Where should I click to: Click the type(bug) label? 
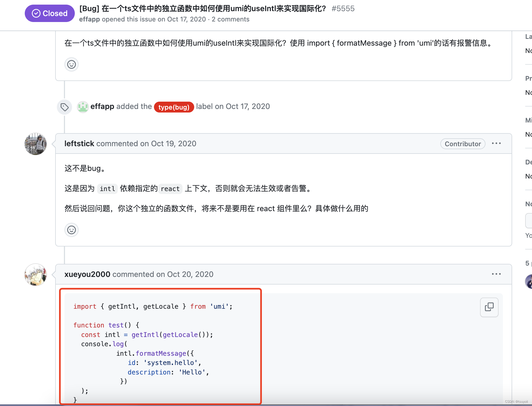point(174,107)
